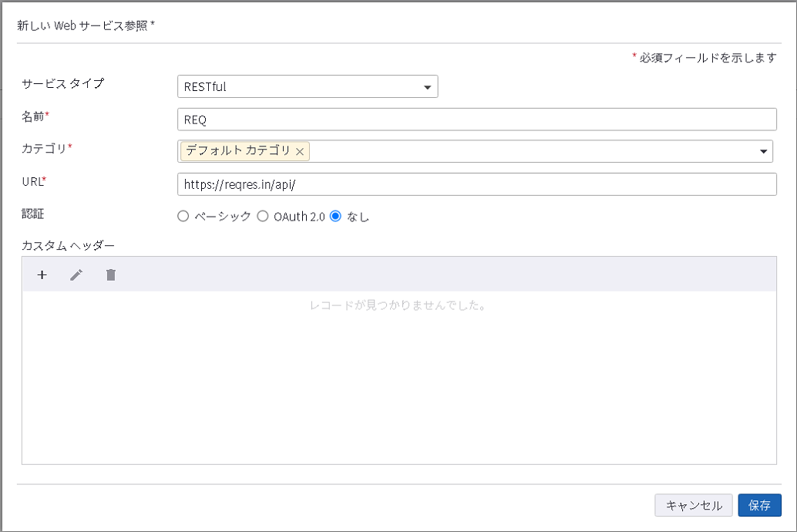Click the empty custom headers grid area

point(398,386)
